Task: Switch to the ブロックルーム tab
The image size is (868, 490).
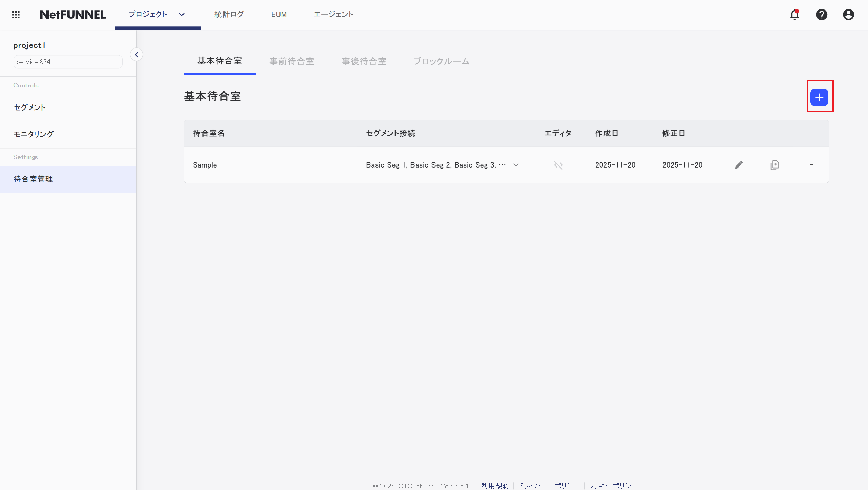Action: (x=441, y=61)
